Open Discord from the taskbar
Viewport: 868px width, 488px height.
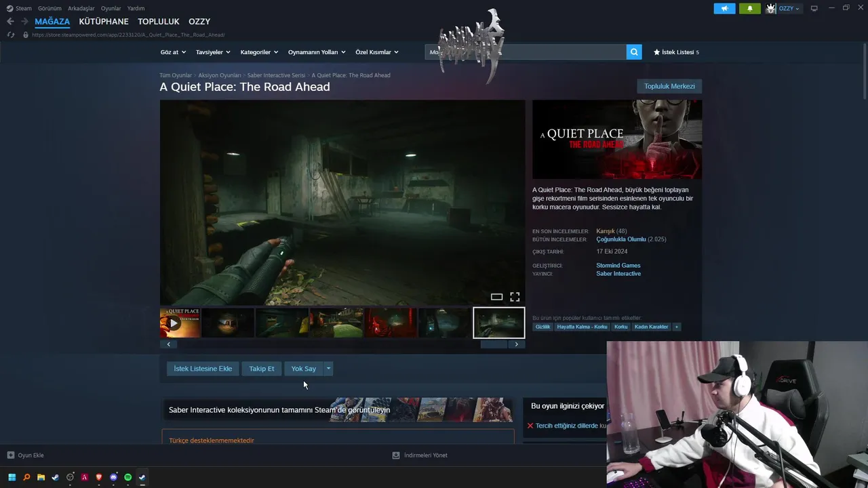pos(113,477)
